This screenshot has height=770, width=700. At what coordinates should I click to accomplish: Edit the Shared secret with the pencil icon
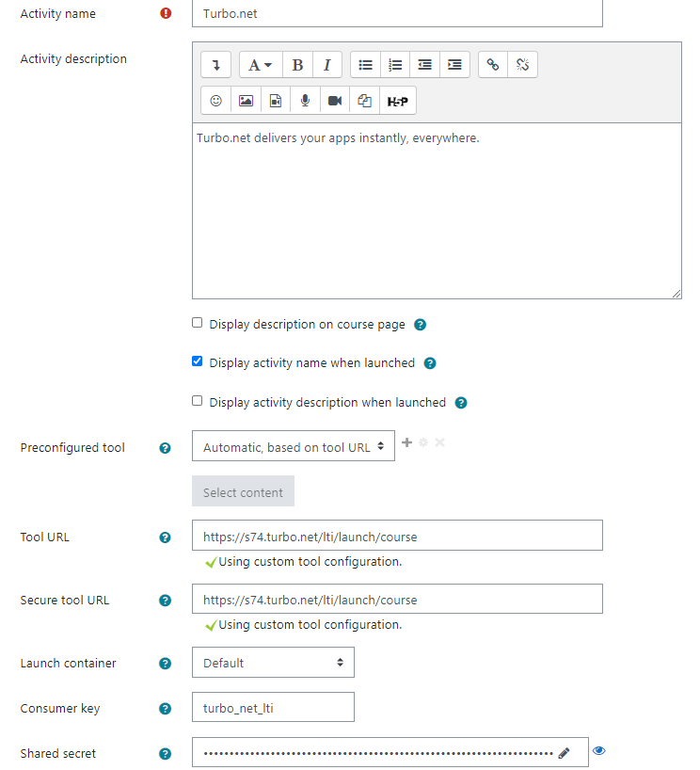click(x=565, y=751)
